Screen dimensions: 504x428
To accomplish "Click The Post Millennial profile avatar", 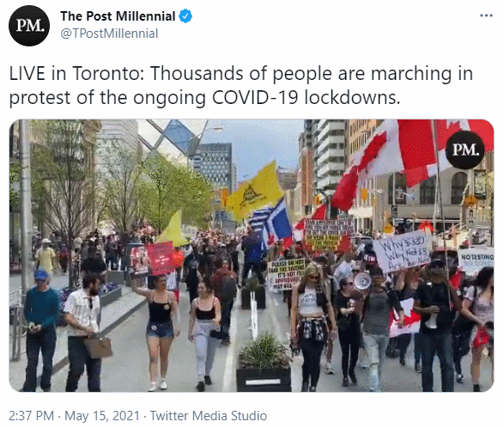I will [29, 26].
